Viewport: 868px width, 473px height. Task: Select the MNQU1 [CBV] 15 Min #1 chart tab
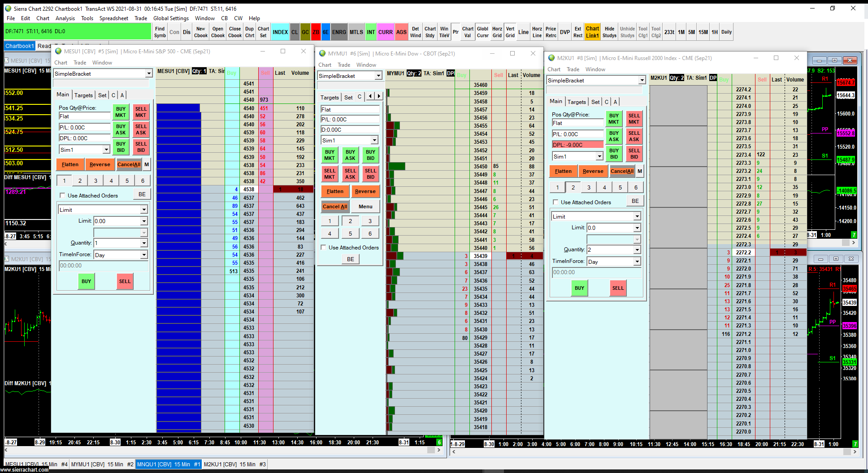click(169, 464)
